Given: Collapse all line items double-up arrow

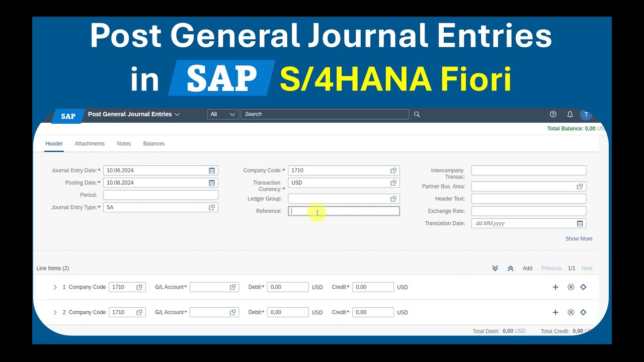Looking at the screenshot, I should pos(510,268).
